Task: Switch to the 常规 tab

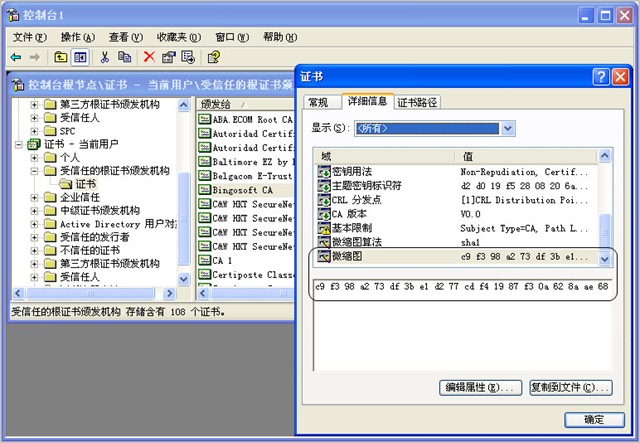Action: click(319, 102)
